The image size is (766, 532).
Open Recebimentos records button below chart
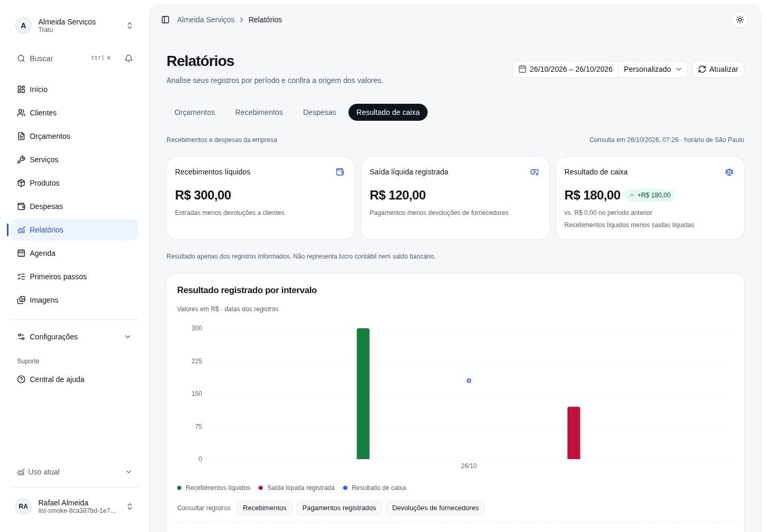[x=264, y=508]
